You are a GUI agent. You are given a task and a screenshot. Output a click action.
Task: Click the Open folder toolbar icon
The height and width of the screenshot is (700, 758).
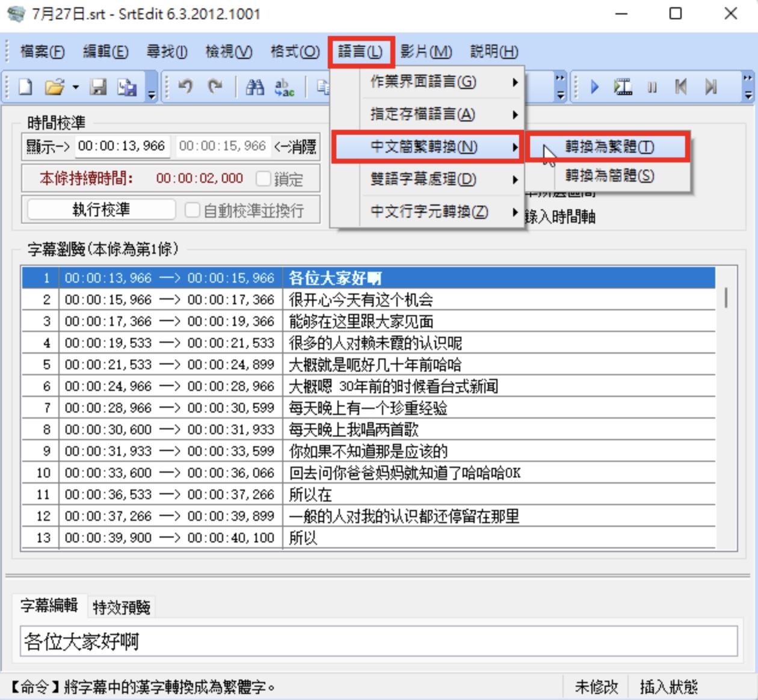[54, 88]
